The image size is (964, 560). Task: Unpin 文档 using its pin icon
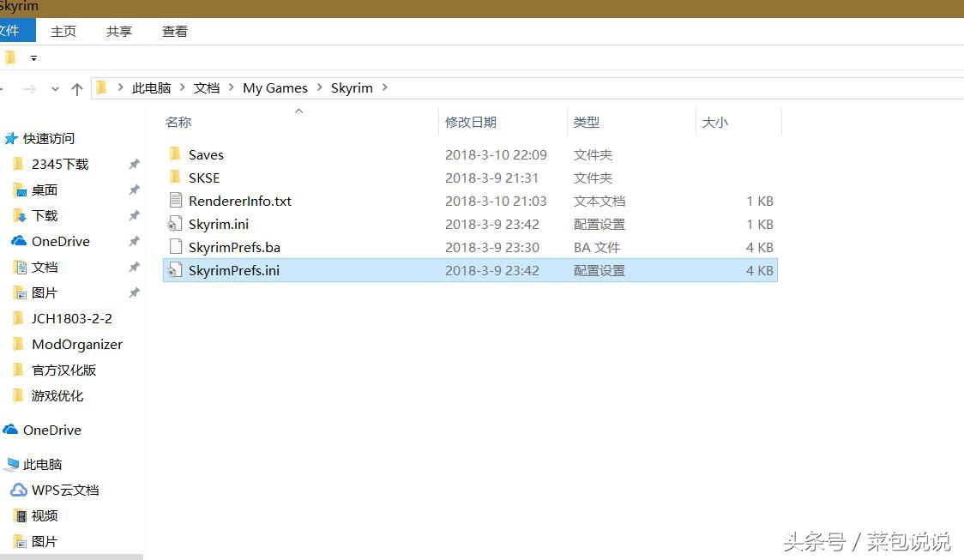coord(134,267)
